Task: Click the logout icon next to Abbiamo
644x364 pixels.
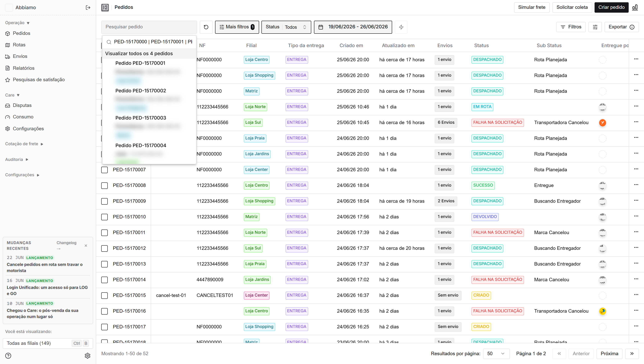Action: [88, 7]
